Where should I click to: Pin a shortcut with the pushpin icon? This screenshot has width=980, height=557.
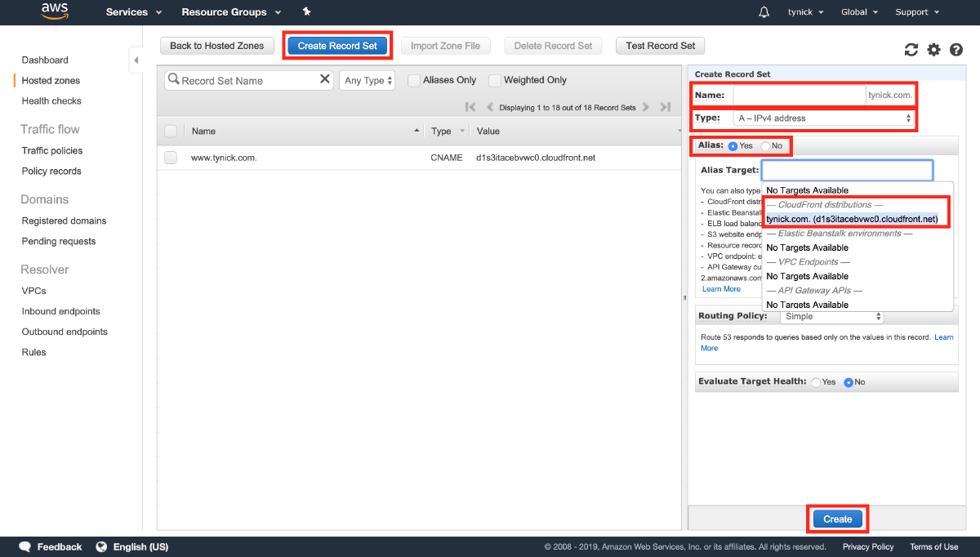click(x=306, y=11)
